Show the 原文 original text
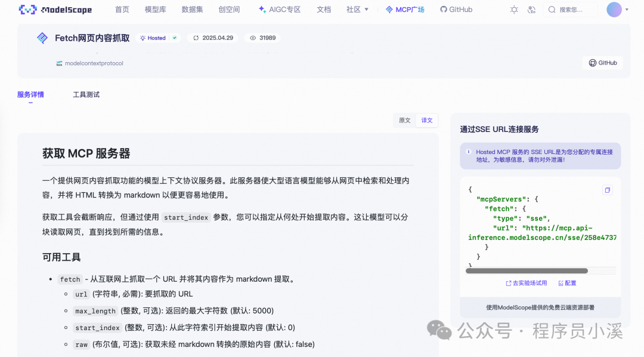 404,120
